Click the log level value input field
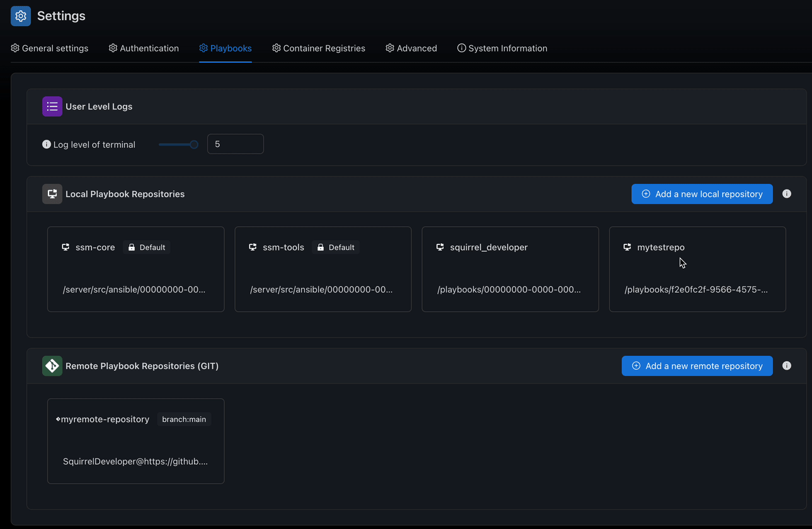This screenshot has height=529, width=812. click(236, 144)
